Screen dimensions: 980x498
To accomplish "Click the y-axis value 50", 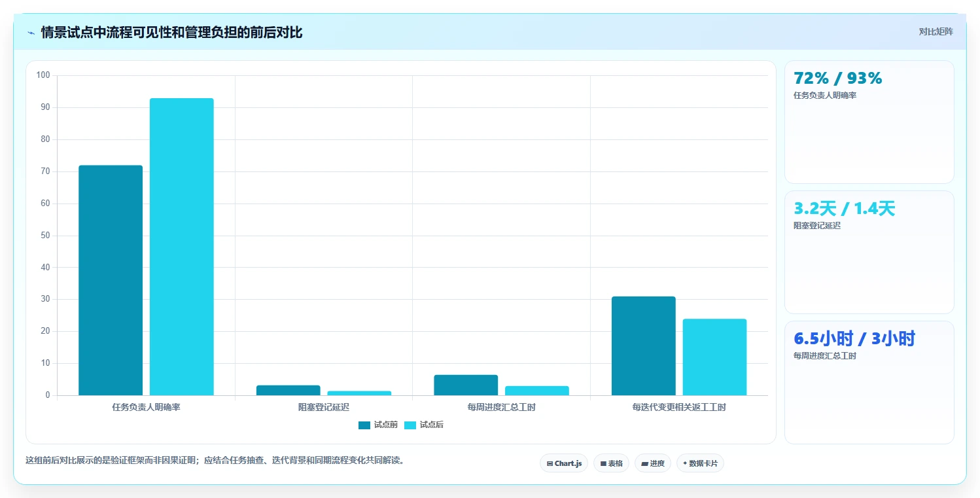I will (x=45, y=235).
